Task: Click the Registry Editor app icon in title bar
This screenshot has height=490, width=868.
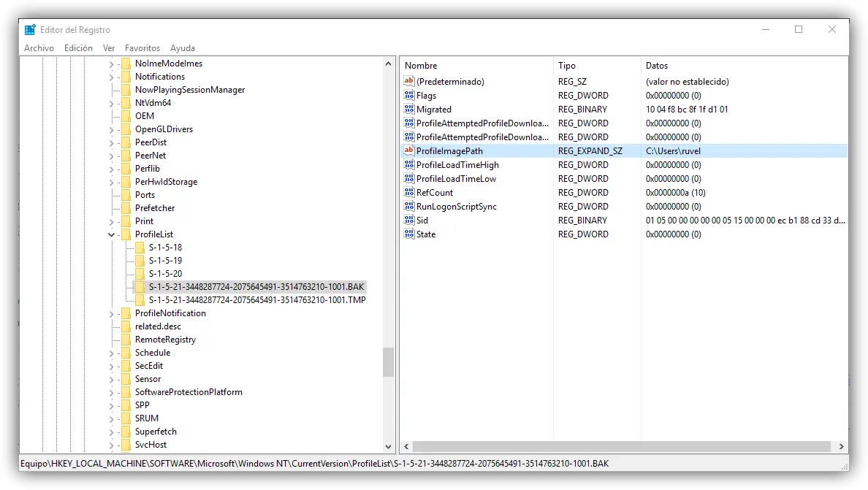Action: [30, 30]
